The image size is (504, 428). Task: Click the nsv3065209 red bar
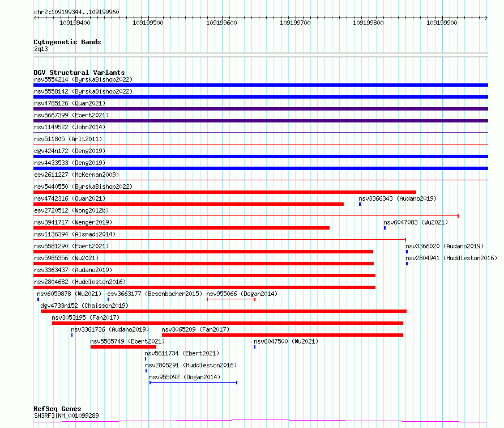point(283,335)
